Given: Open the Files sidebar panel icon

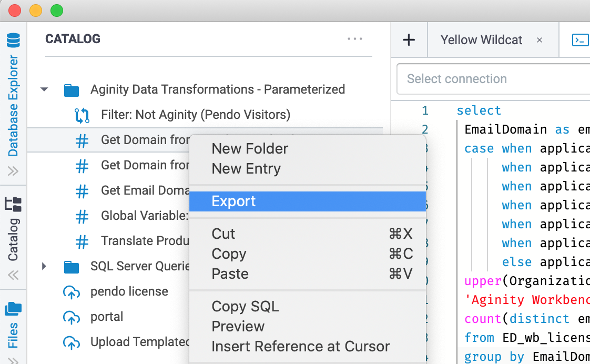Looking at the screenshot, I should [13, 309].
